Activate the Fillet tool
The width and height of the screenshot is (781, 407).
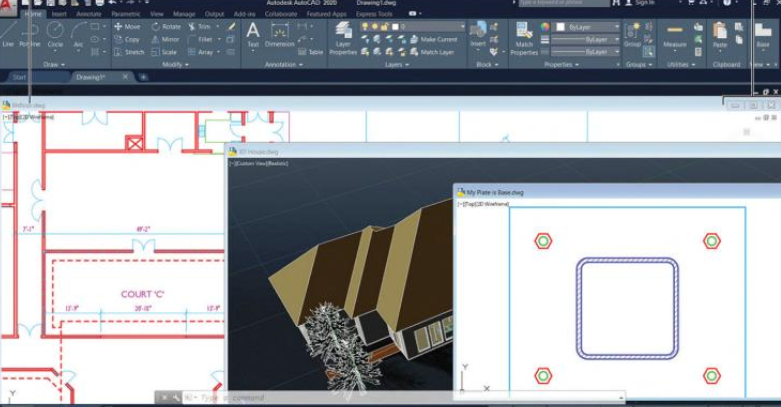pos(200,39)
